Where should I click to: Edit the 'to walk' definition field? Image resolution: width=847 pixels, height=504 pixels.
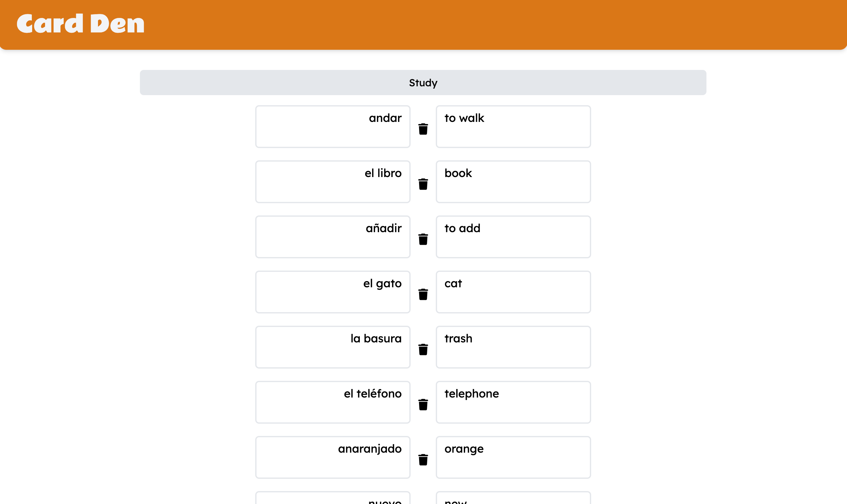click(x=513, y=126)
